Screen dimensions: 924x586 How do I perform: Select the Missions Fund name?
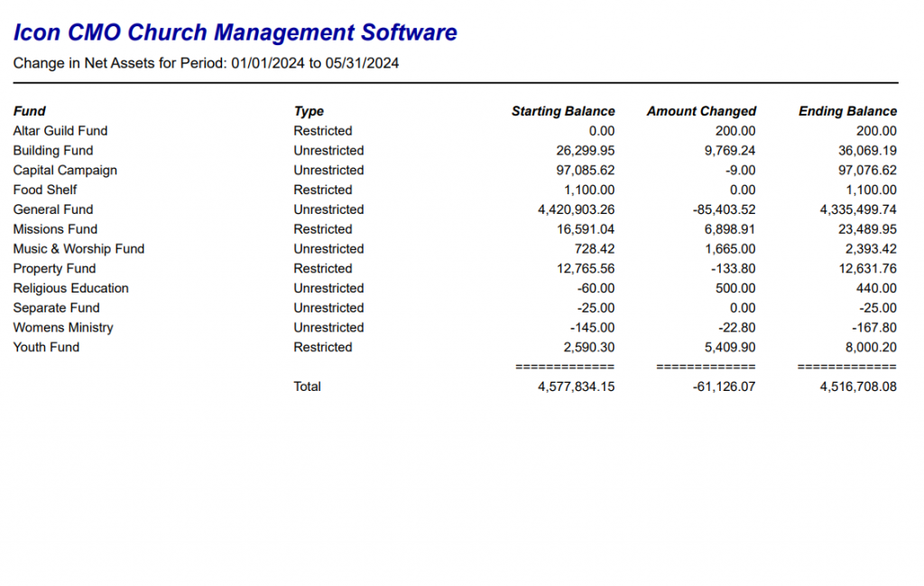[55, 229]
